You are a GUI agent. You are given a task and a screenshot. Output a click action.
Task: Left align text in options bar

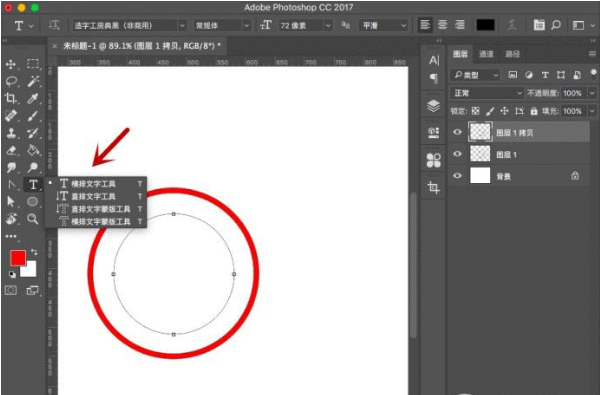(x=425, y=25)
